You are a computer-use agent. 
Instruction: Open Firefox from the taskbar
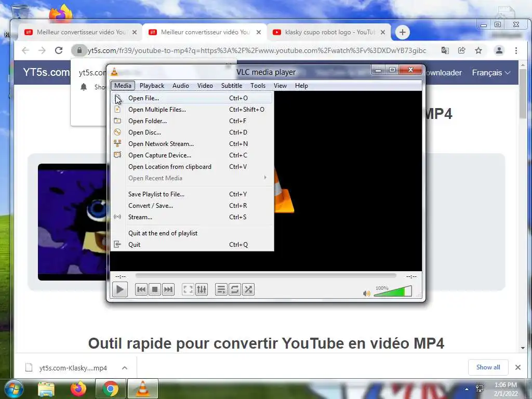78,389
